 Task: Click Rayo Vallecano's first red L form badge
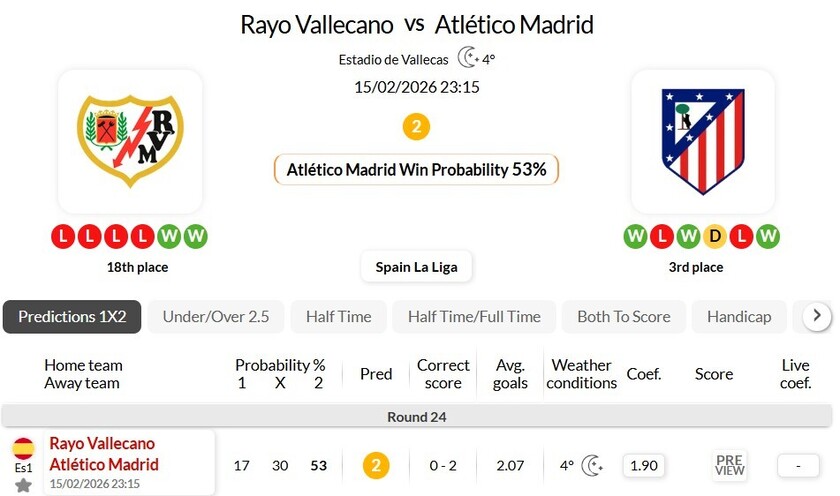click(64, 237)
